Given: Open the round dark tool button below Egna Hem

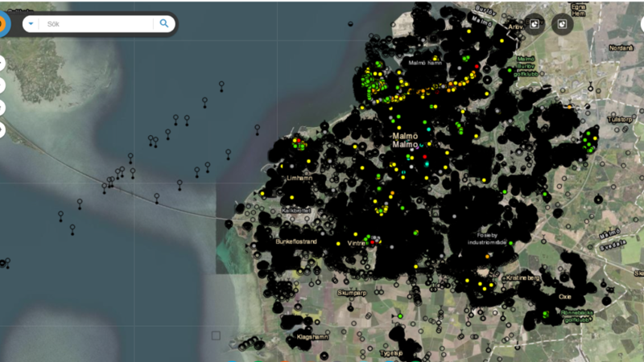Looking at the screenshot, I should (562, 24).
